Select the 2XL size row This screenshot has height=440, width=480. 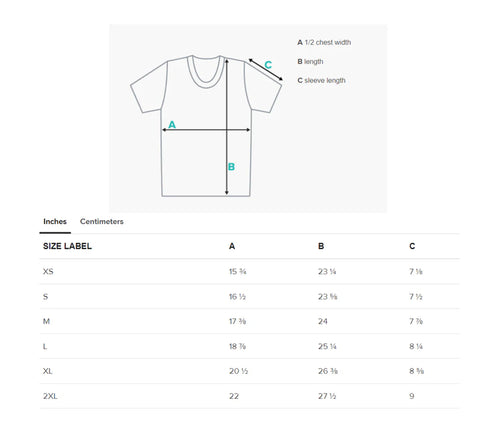[x=250, y=396]
